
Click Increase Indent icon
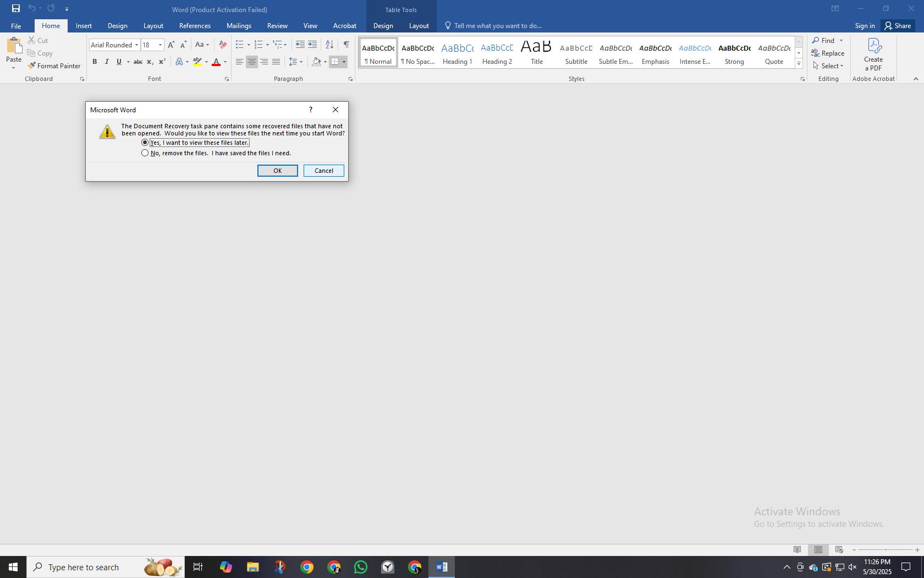click(x=312, y=45)
